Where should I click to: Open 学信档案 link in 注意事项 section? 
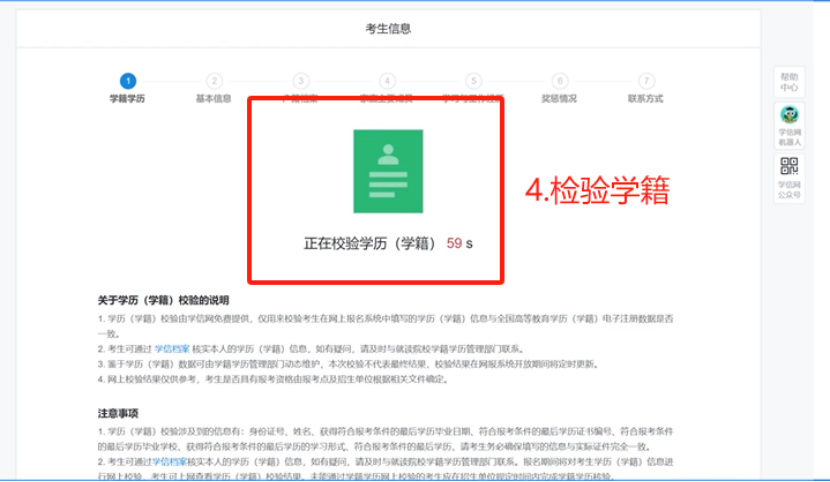coord(170,462)
